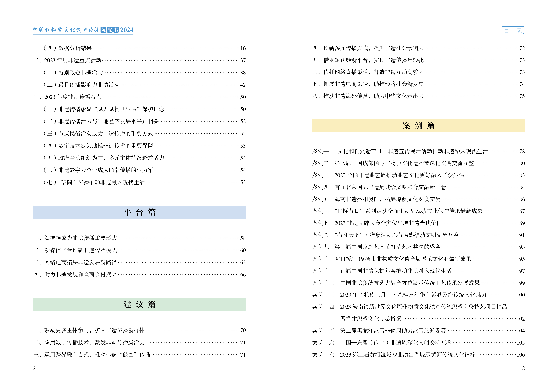Select 案例五 海南非遗亮相澳门 entry
Screen dimensions: 558x392
pos(419,199)
